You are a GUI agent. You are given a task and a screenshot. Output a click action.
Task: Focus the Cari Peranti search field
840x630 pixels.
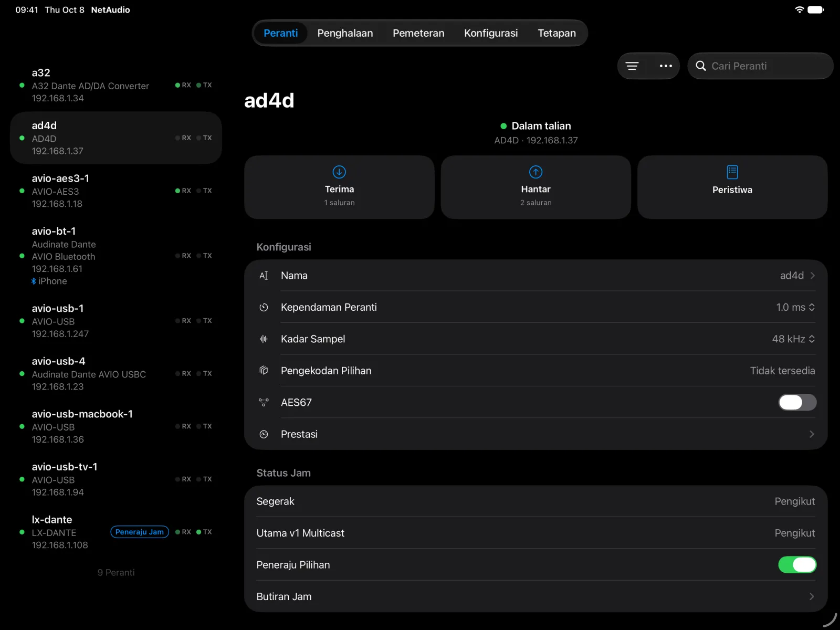click(x=760, y=66)
